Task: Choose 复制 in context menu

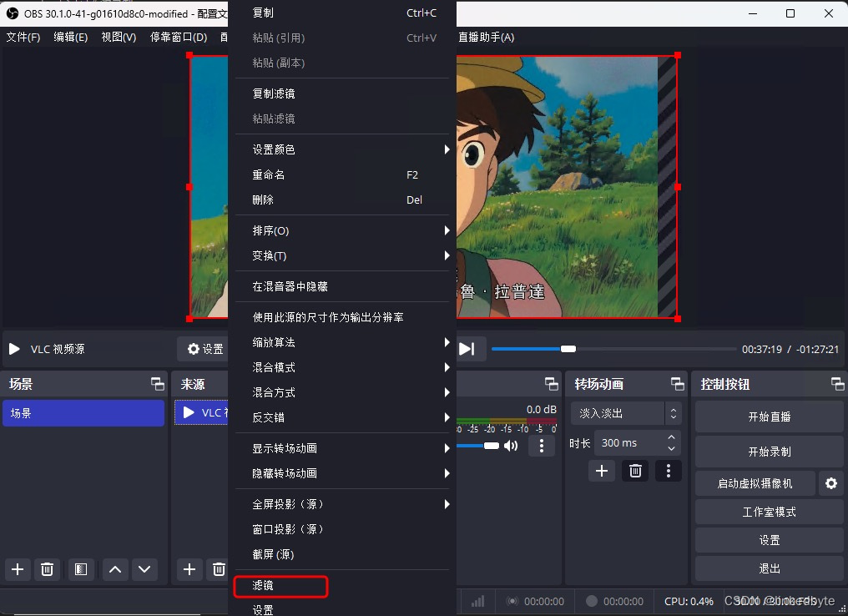Action: click(342, 13)
